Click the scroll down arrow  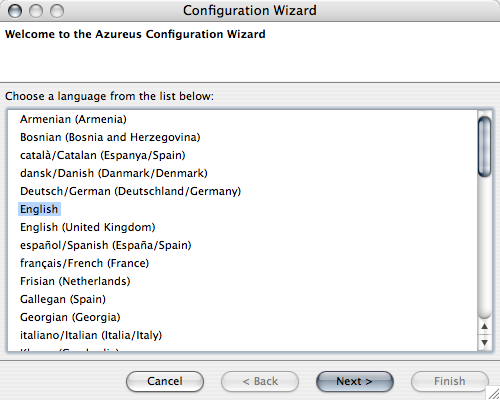(x=485, y=342)
